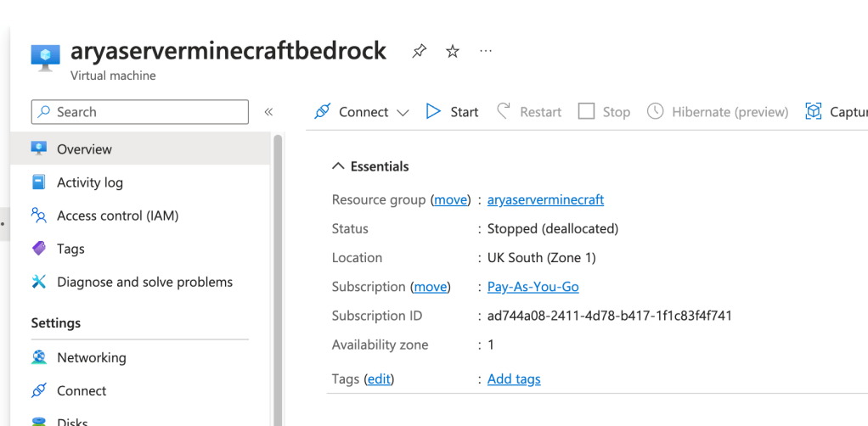
Task: Click the Availability zone label
Action: pyautogui.click(x=380, y=345)
